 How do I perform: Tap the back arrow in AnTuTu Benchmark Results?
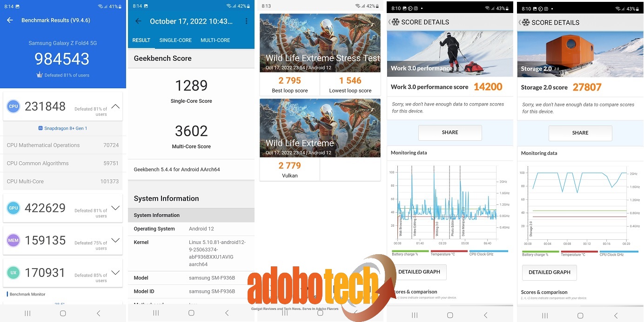point(10,20)
